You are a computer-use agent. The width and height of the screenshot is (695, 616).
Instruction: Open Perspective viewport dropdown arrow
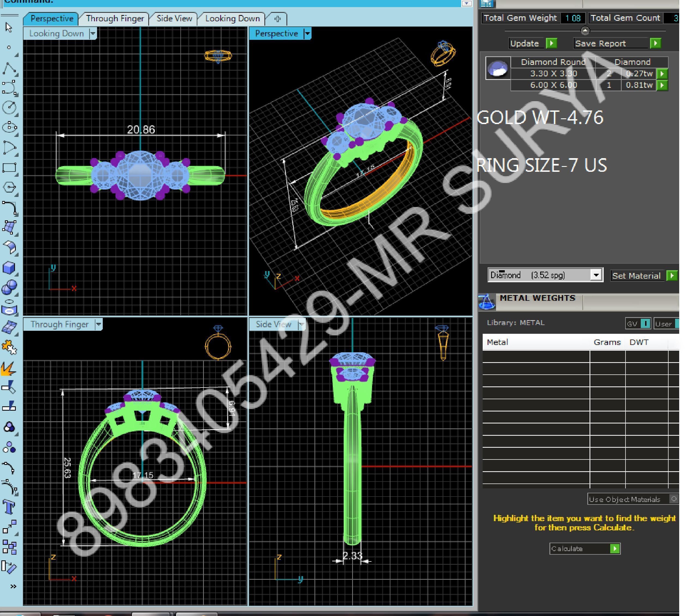point(307,34)
